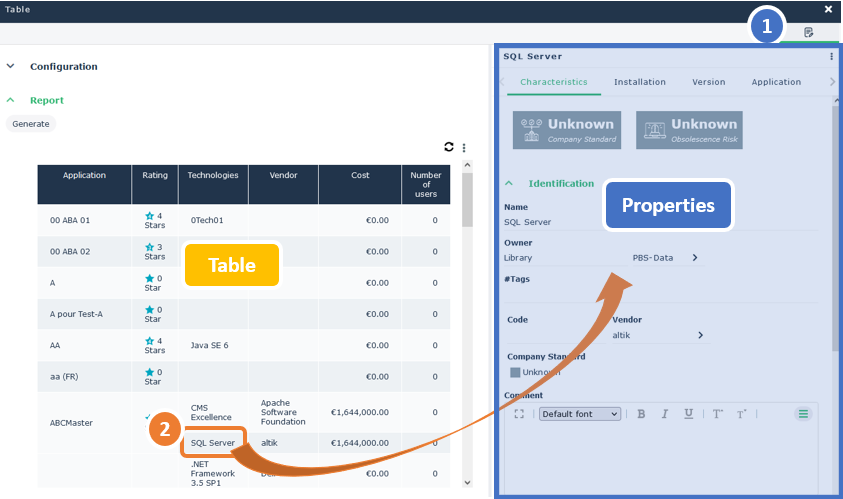Switch to the Installation tab
Image resolution: width=843 pixels, height=499 pixels.
click(639, 82)
